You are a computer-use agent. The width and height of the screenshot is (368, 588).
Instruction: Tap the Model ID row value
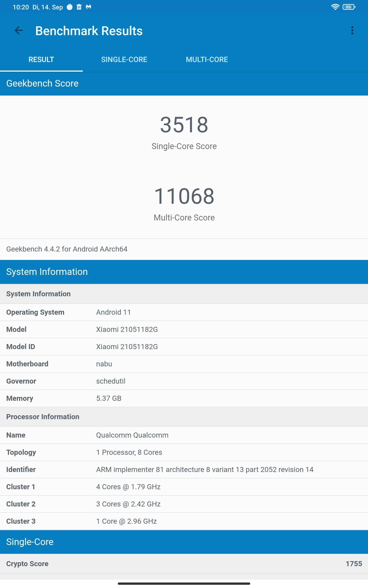pos(127,347)
